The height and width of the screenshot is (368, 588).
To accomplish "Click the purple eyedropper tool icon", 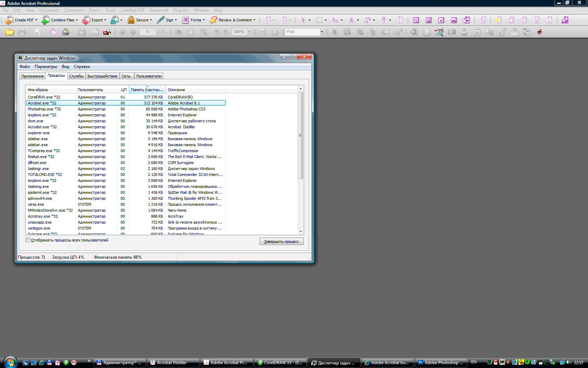I will click(383, 20).
